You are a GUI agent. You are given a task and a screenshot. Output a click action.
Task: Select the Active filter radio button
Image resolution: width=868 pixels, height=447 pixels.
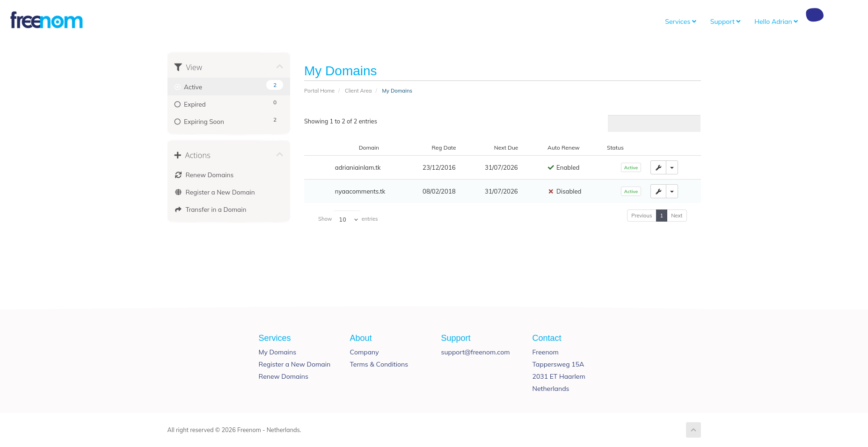178,87
